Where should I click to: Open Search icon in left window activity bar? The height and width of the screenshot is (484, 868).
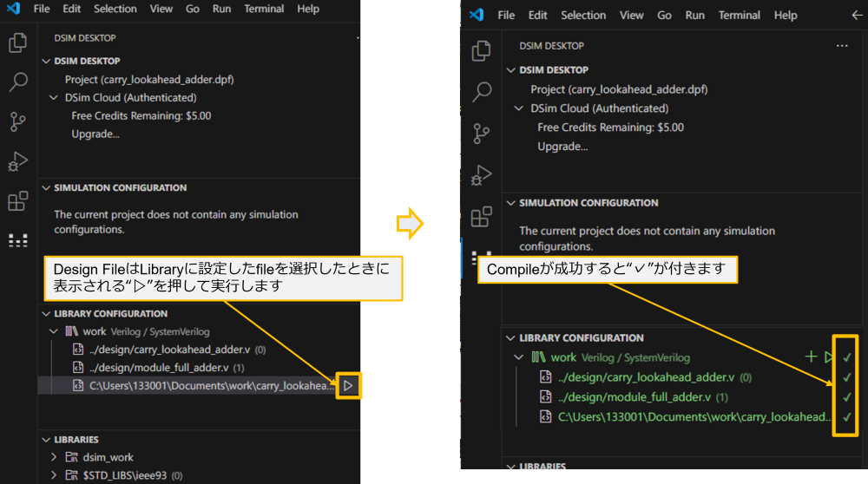coord(17,82)
